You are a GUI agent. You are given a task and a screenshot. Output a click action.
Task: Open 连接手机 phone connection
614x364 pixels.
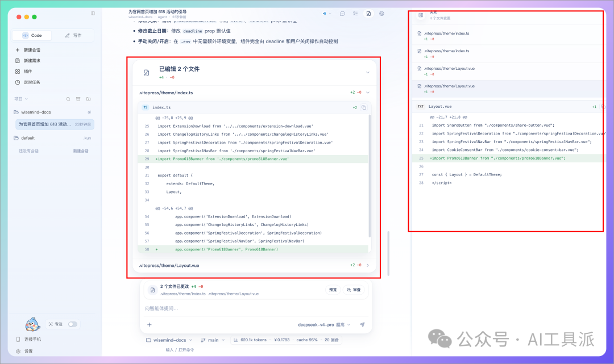(29, 340)
